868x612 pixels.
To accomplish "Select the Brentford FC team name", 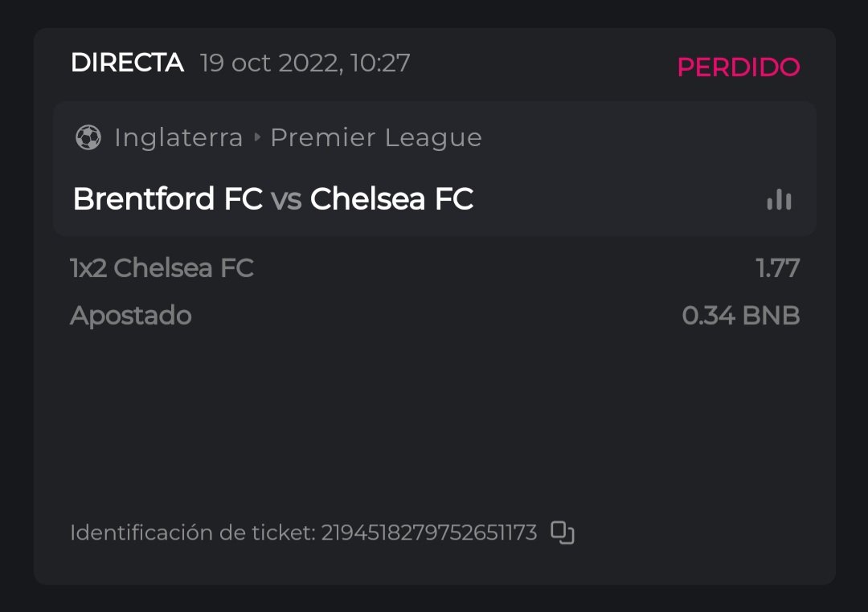I will pos(167,199).
